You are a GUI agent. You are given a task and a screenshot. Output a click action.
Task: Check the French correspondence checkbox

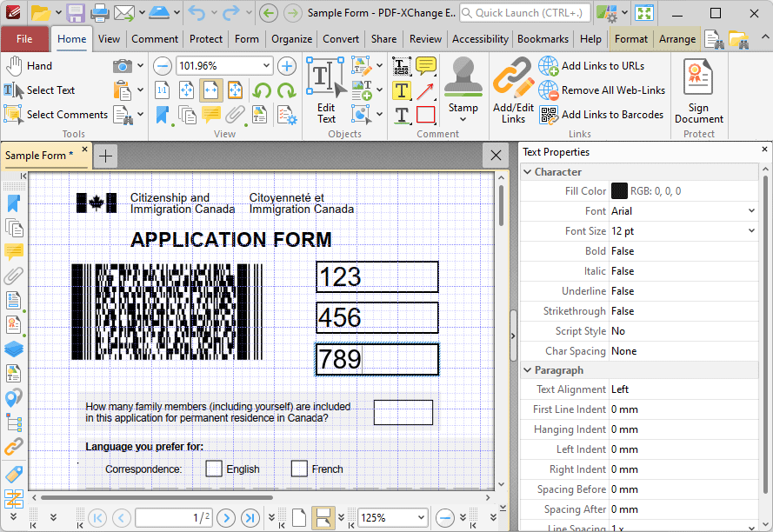298,469
